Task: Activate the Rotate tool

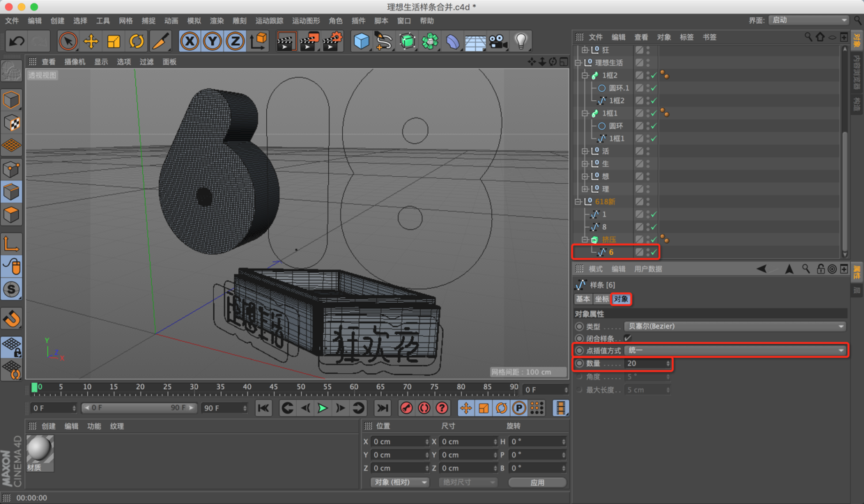Action: pos(137,41)
